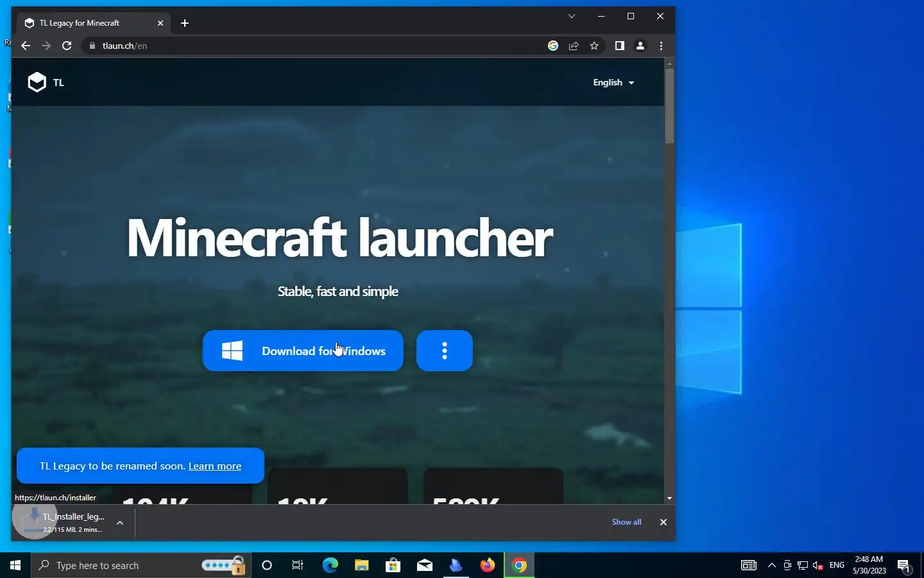Open a new Chrome tab
The width and height of the screenshot is (924, 578).
pyautogui.click(x=185, y=23)
